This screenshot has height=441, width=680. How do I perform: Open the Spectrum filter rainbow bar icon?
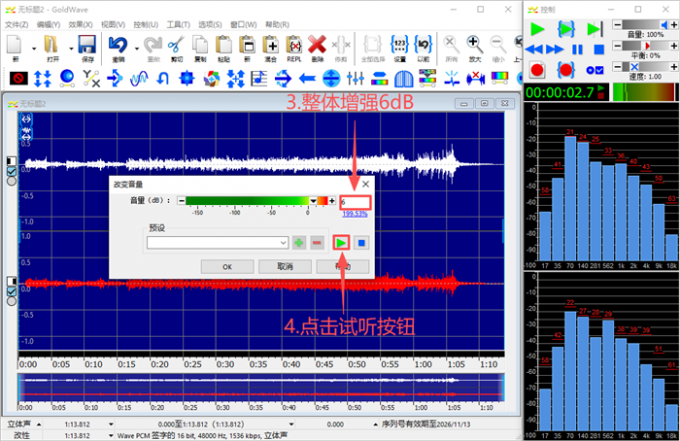click(500, 78)
